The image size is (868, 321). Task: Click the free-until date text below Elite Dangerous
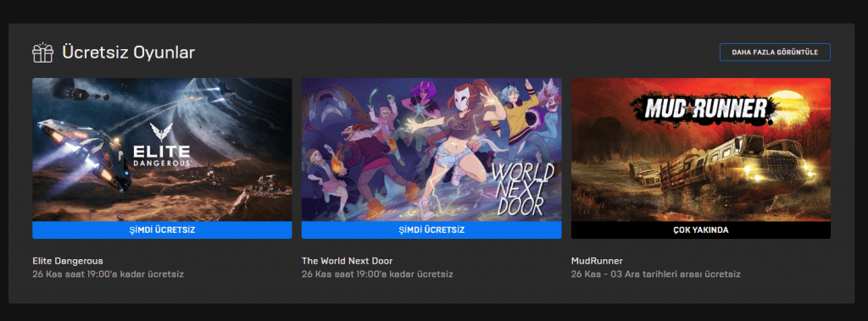[108, 274]
